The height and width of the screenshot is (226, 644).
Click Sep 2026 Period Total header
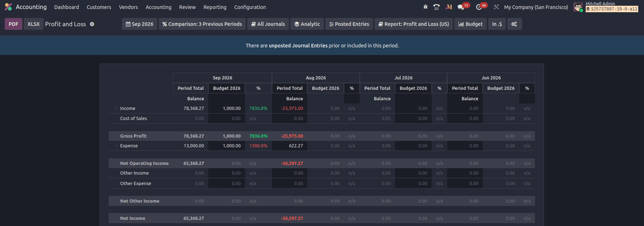[191, 88]
